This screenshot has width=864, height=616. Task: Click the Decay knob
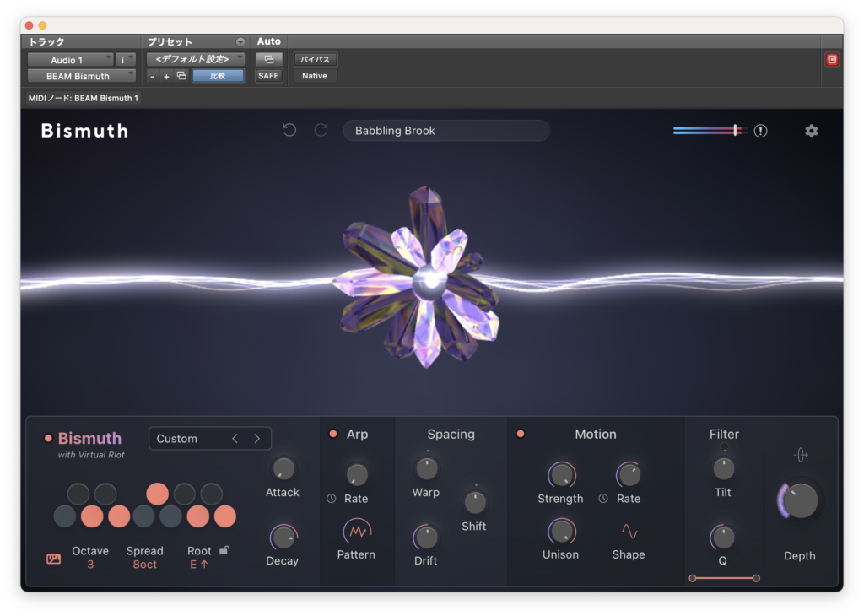[283, 538]
